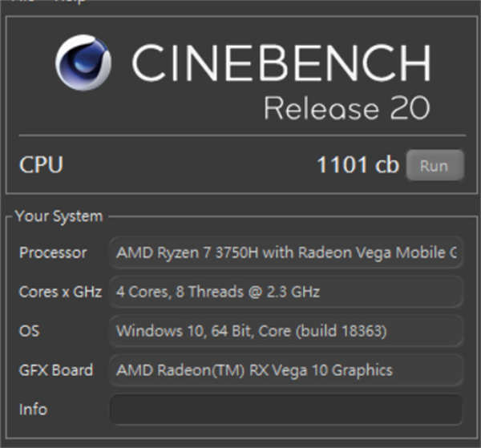481x448 pixels.
Task: Click the Processor row label
Action: tap(53, 252)
